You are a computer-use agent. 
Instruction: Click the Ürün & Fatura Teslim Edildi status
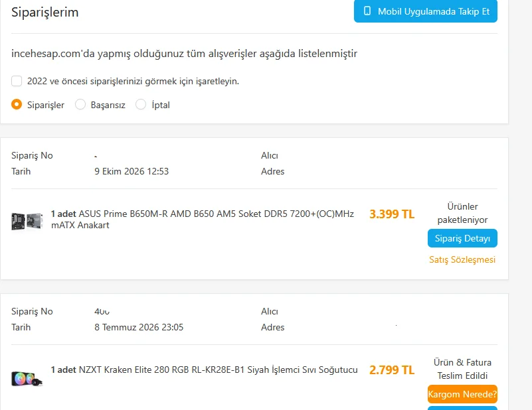[x=462, y=369]
